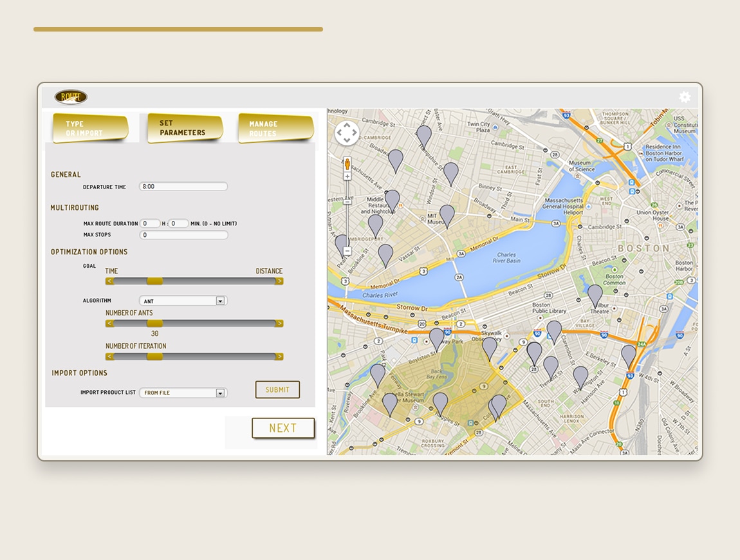Image resolution: width=740 pixels, height=560 pixels.
Task: Click the Max Route Duration hours field
Action: click(x=150, y=223)
